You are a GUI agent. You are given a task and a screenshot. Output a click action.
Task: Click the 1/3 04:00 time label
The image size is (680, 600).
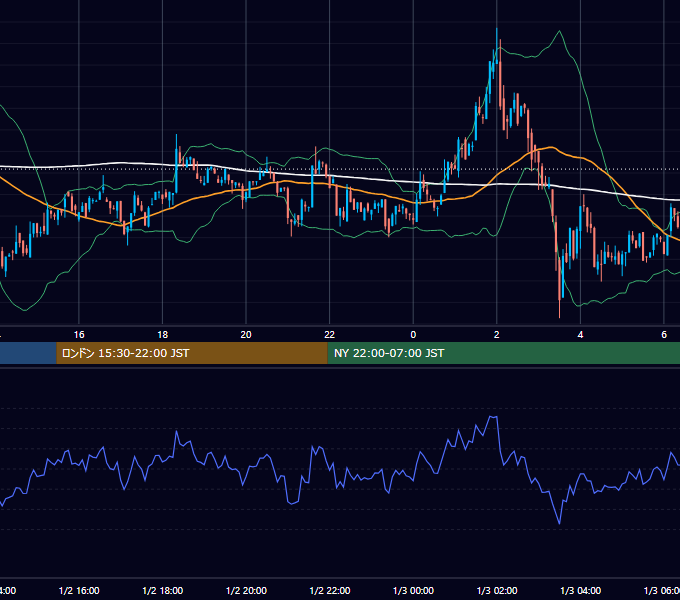tap(581, 590)
